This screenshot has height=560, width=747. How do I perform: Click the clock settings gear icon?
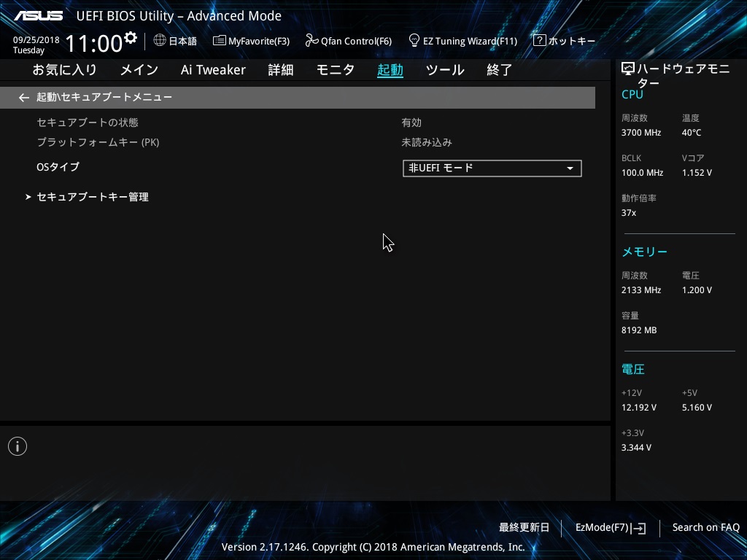tap(130, 37)
